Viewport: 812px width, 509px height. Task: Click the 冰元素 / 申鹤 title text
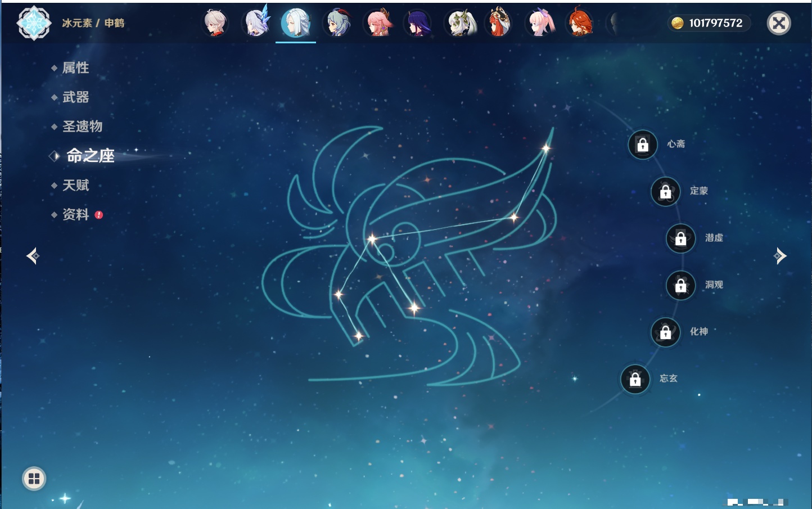[93, 23]
